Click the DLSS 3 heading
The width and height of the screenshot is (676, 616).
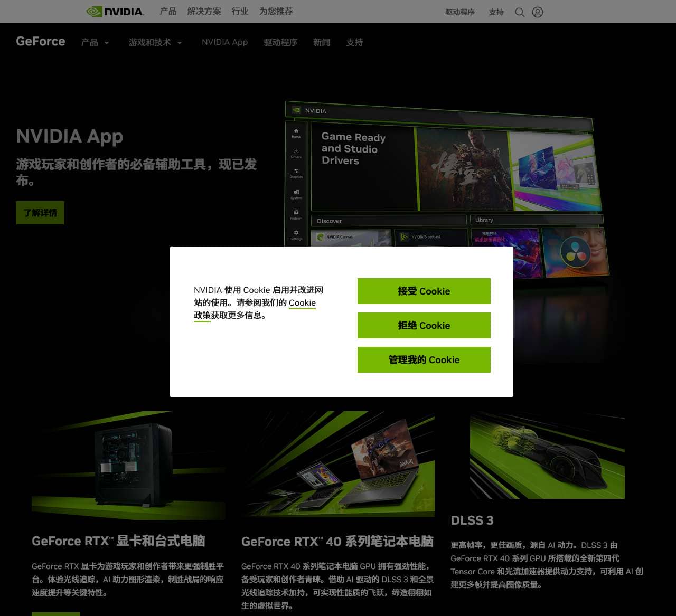coord(472,520)
